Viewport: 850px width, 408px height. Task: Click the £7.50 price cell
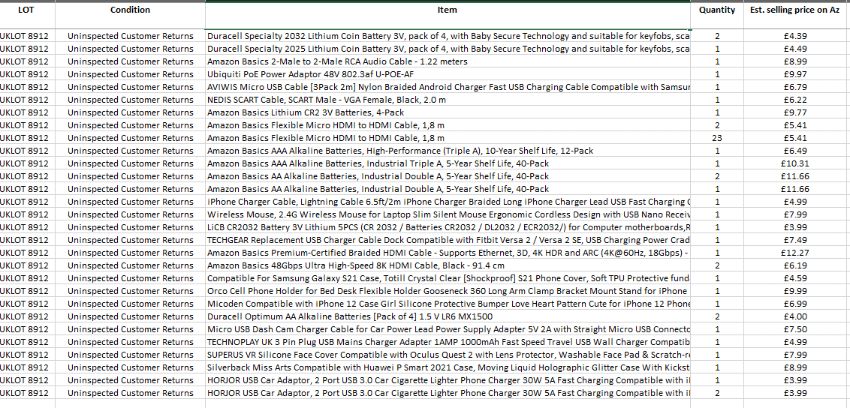click(795, 329)
